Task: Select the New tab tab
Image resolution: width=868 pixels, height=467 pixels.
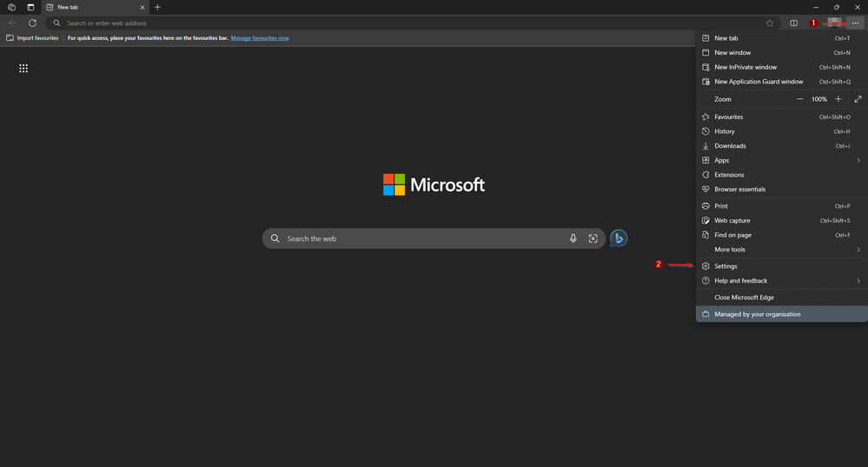Action: point(95,7)
